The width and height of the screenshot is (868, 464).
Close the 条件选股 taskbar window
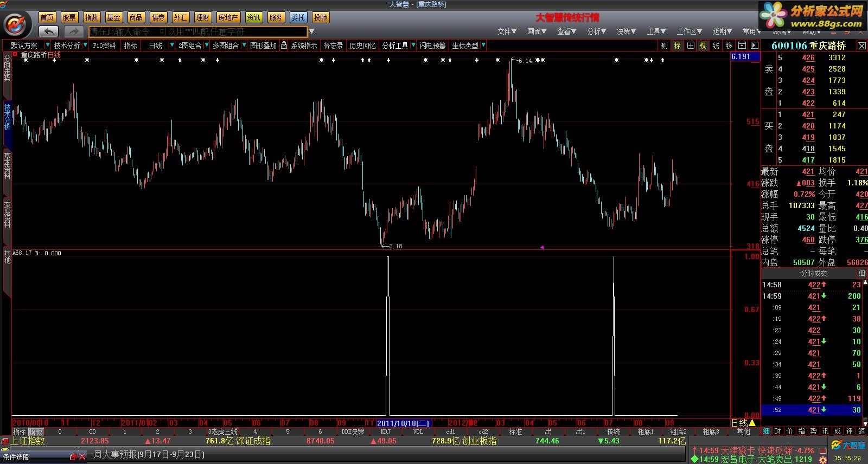point(82,457)
